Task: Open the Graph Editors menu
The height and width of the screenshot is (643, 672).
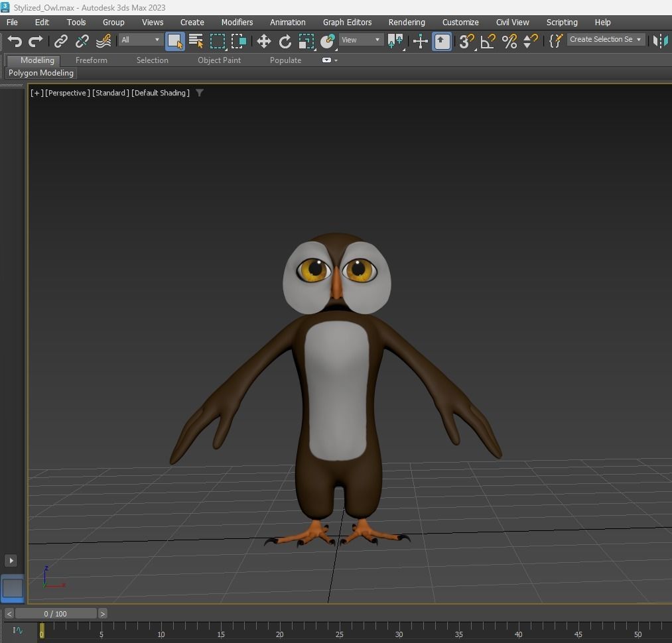Action: (347, 23)
